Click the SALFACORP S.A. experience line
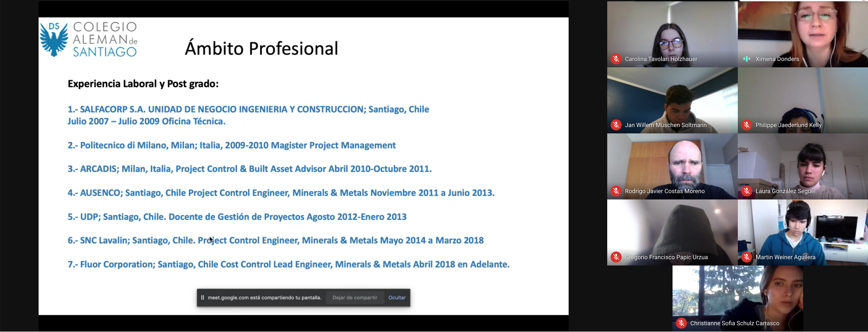 248,109
